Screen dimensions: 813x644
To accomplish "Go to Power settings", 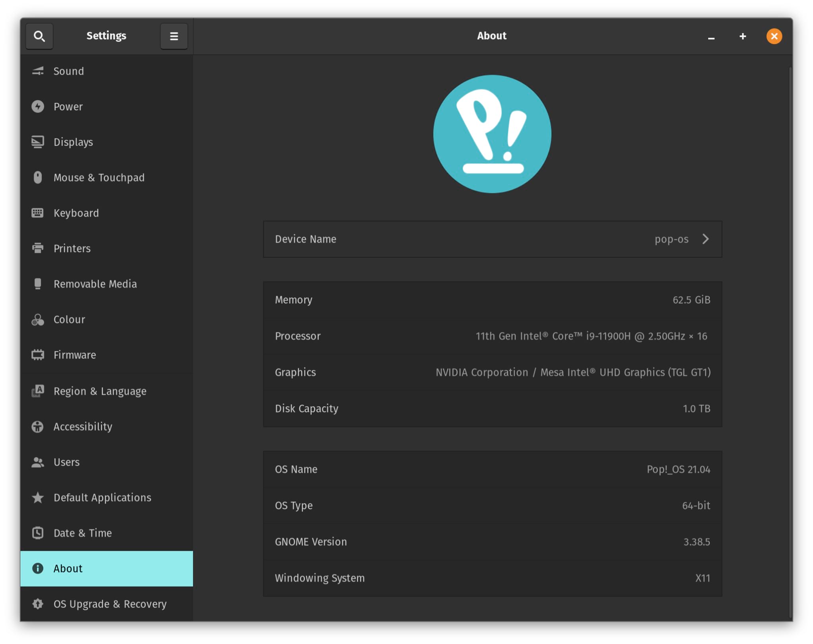I will tap(106, 106).
